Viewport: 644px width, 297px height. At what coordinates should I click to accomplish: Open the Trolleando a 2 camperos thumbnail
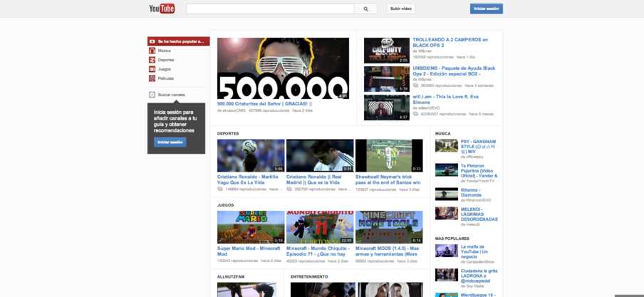(x=387, y=51)
